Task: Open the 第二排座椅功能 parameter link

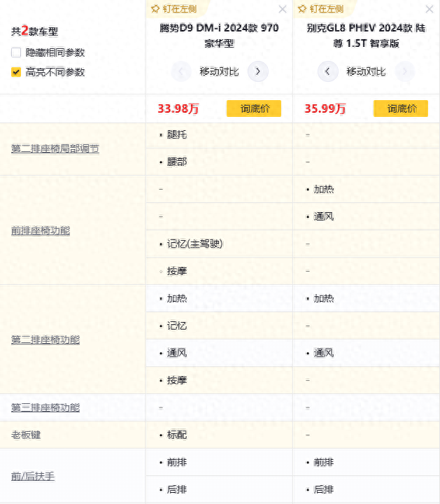Action: [45, 339]
